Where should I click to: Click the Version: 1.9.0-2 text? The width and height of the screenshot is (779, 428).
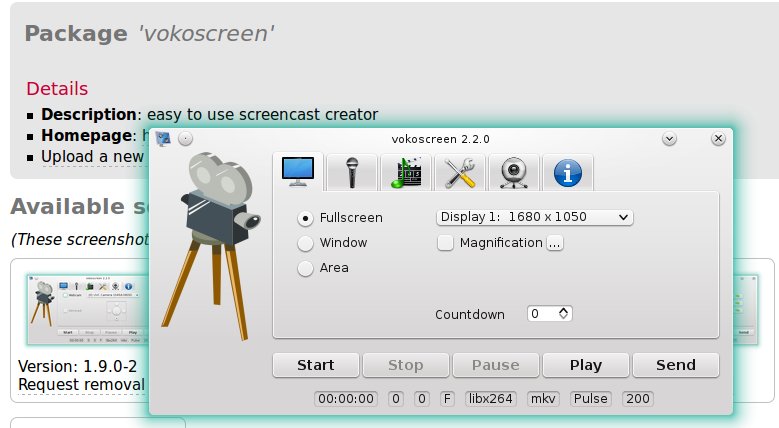(x=78, y=366)
